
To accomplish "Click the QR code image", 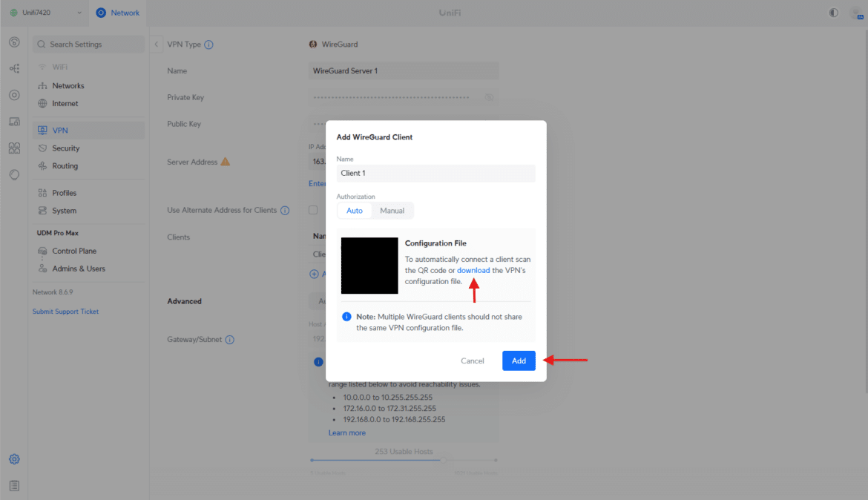I will point(369,266).
